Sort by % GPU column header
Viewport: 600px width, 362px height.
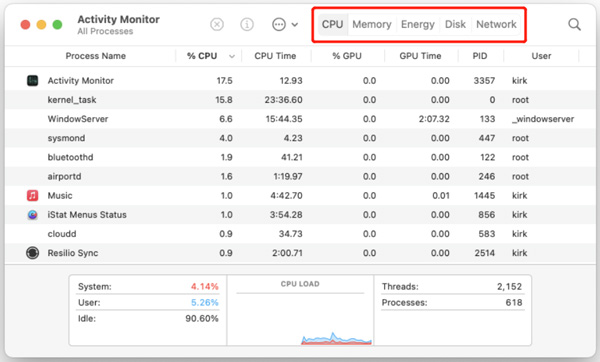pyautogui.click(x=347, y=56)
